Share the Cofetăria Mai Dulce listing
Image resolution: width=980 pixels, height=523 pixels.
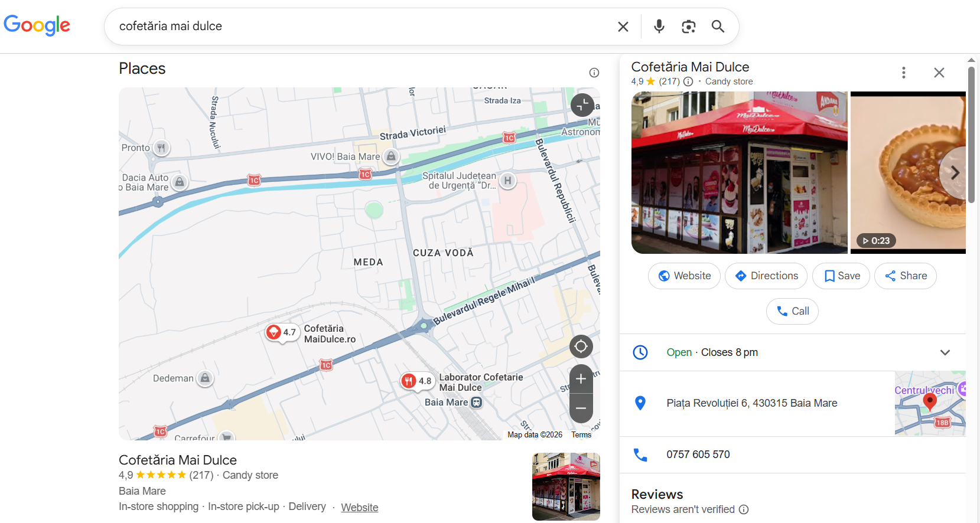click(906, 276)
